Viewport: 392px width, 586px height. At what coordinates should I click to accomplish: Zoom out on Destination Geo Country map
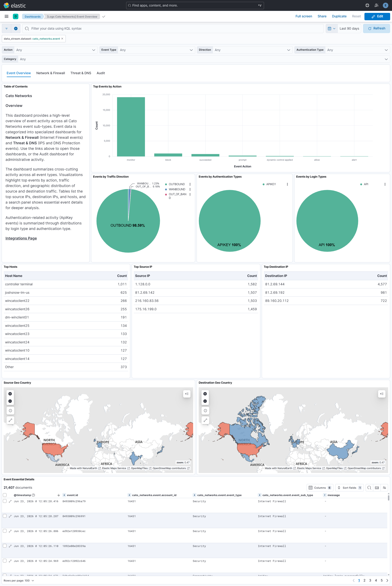(x=205, y=401)
